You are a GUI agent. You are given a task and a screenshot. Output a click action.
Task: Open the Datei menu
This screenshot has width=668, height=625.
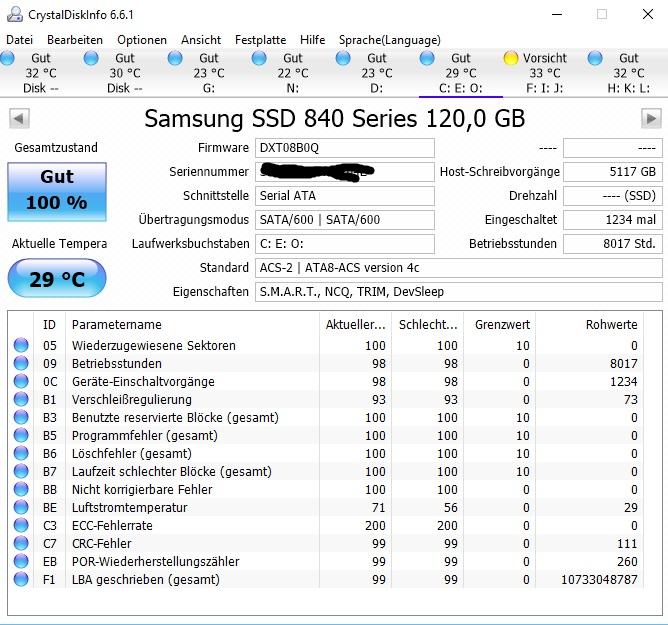pyautogui.click(x=19, y=40)
